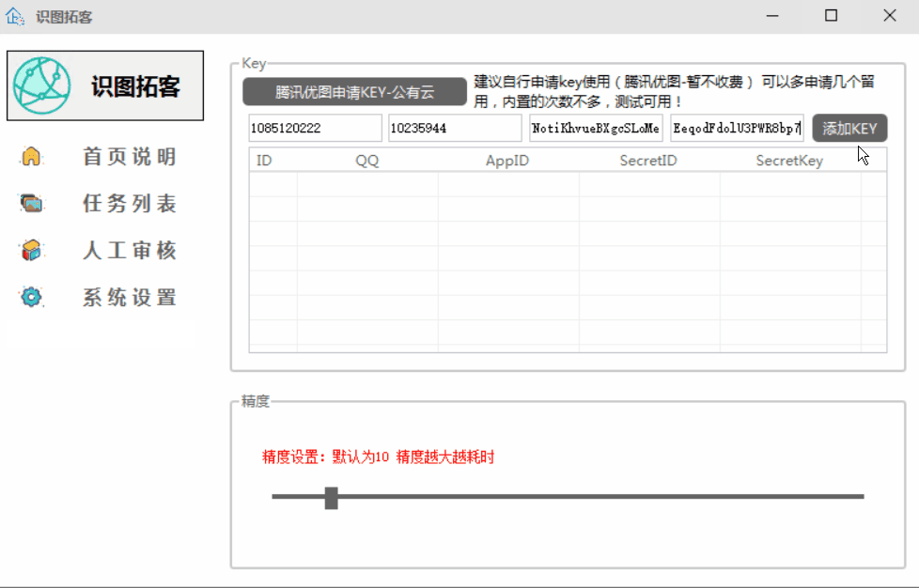Open the 任务列表 menu item
The image size is (919, 588).
[130, 203]
